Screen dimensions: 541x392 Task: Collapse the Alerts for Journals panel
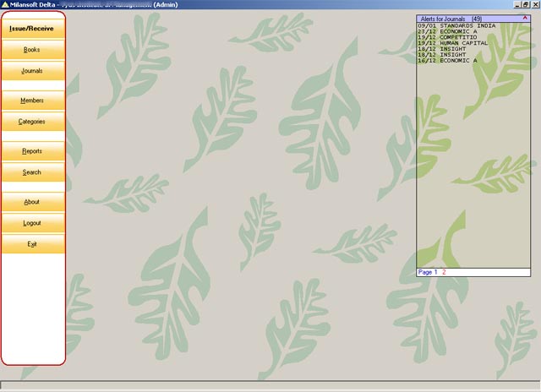tap(525, 19)
